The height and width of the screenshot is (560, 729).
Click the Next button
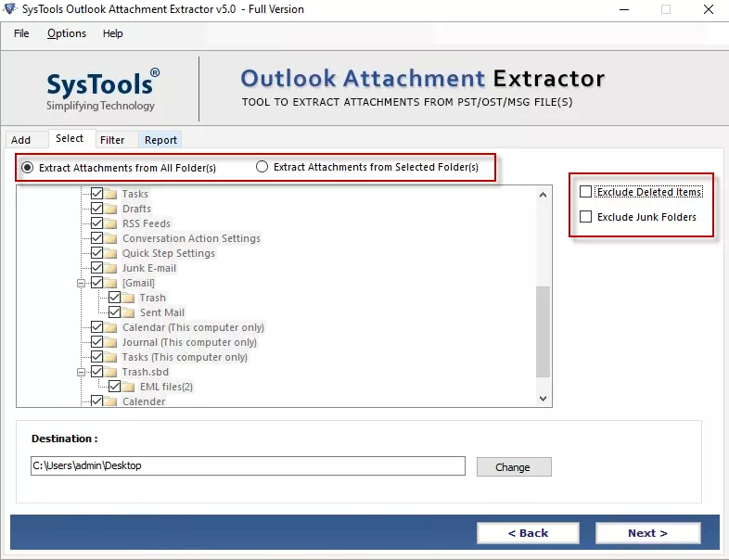click(647, 533)
